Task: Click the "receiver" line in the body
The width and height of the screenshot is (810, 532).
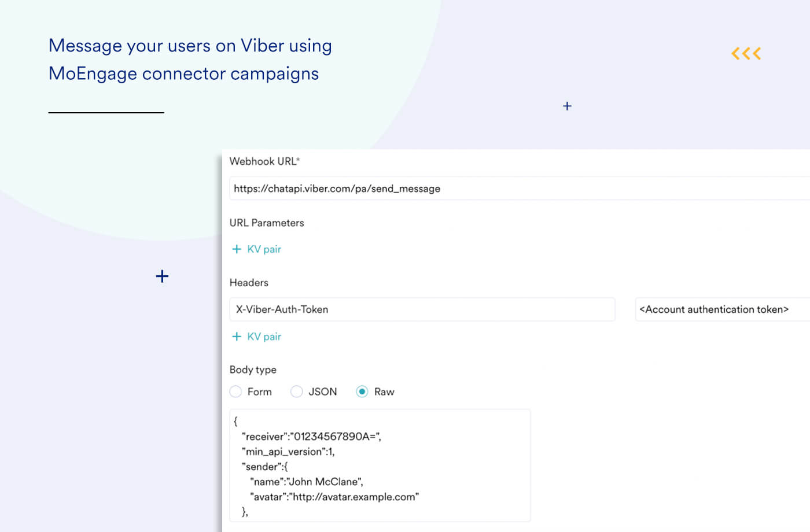Action: tap(311, 437)
